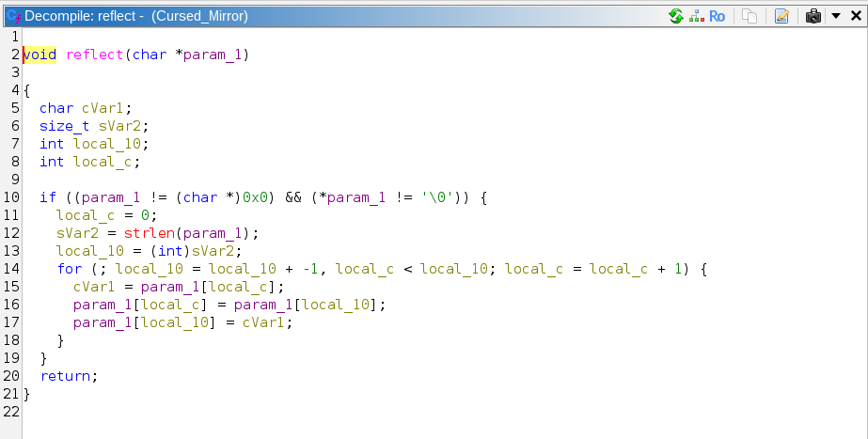The image size is (868, 439).
Task: Click 'cVar1' at end of line 17
Action: (263, 322)
